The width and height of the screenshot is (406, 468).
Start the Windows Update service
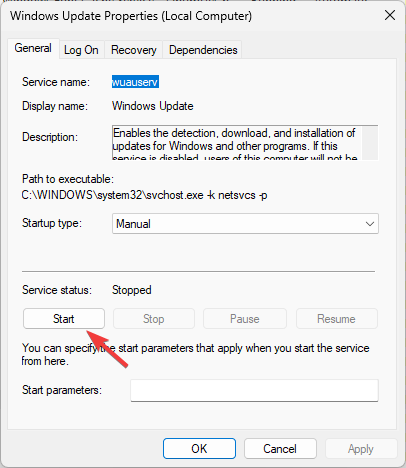(64, 319)
